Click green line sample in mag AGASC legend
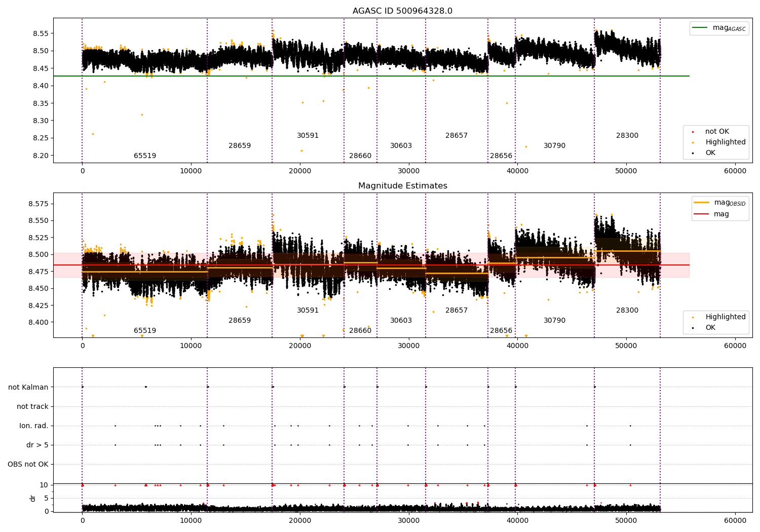This screenshot has height=532, width=760. coord(701,28)
